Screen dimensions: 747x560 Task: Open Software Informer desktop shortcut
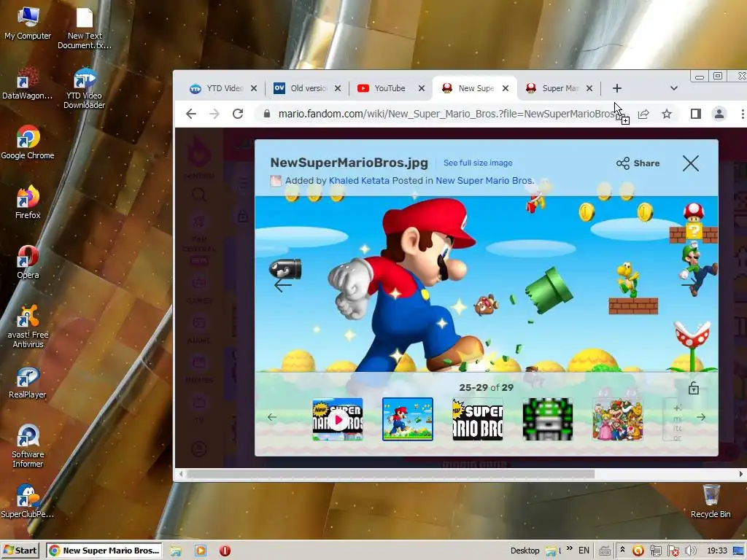(28, 446)
